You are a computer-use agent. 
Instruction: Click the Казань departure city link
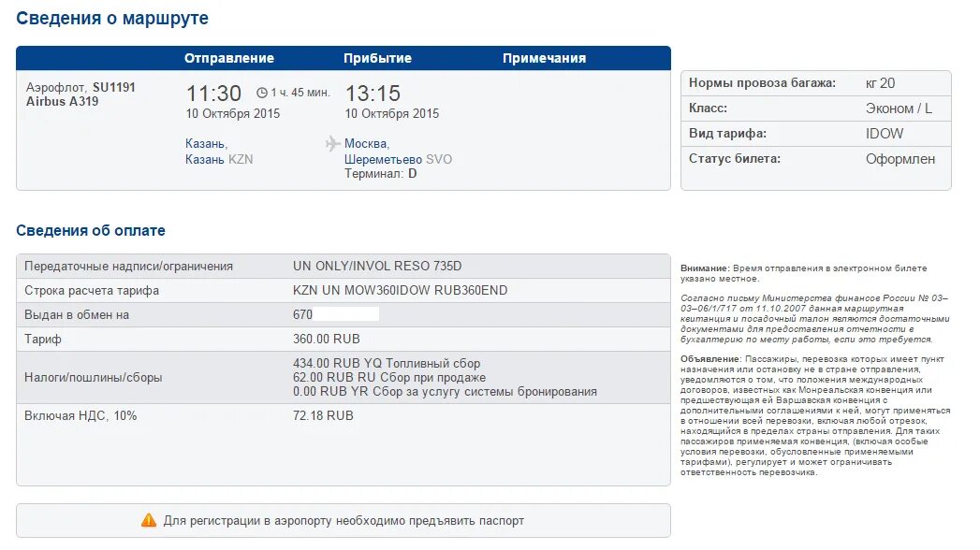pos(206,144)
